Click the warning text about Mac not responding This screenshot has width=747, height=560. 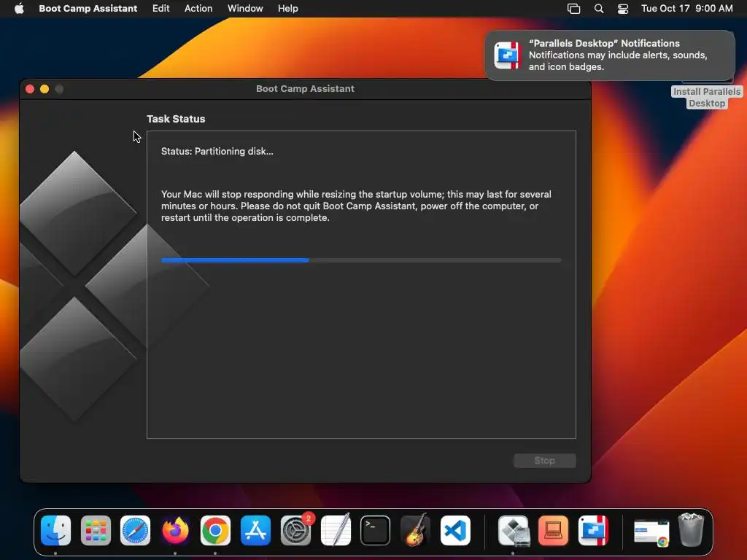[x=356, y=206]
